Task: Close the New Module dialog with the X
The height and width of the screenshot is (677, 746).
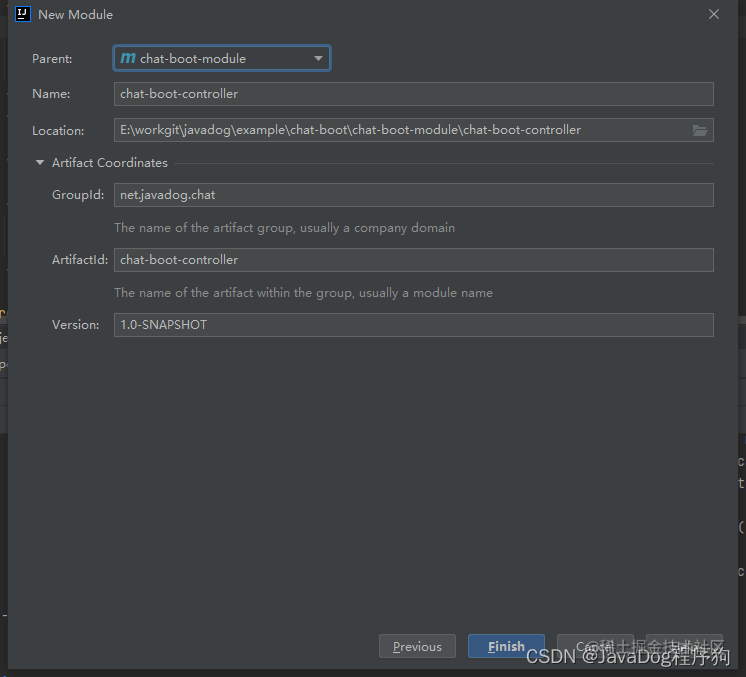Action: [714, 14]
